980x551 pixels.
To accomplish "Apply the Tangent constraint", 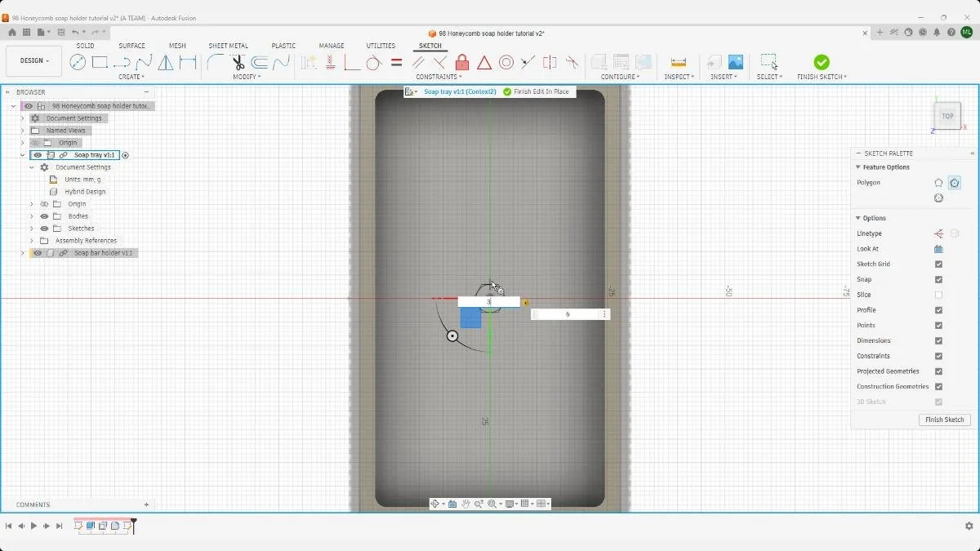I will point(373,62).
